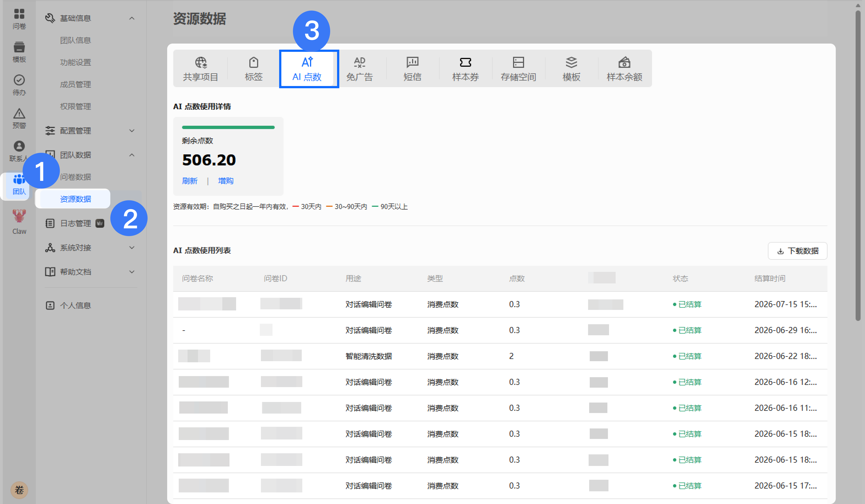
Task: Click the tag icon of 标签
Action: pyautogui.click(x=254, y=62)
